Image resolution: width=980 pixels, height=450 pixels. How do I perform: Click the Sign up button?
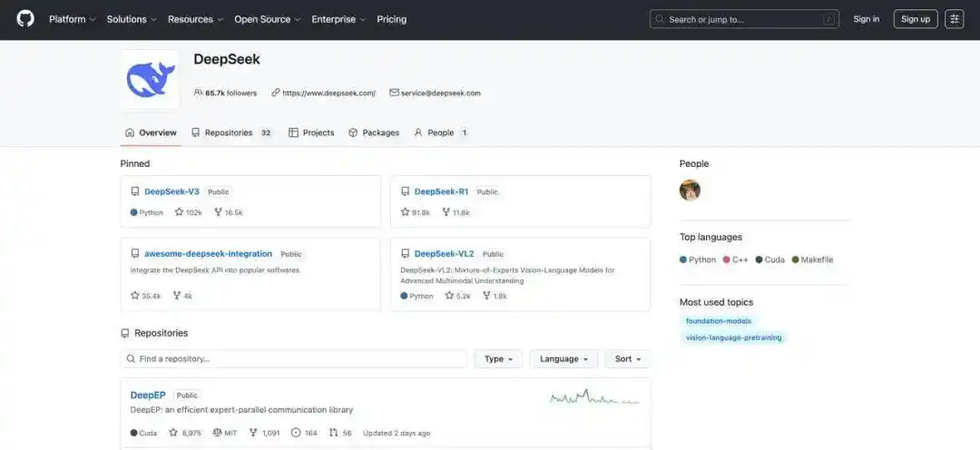(x=915, y=19)
